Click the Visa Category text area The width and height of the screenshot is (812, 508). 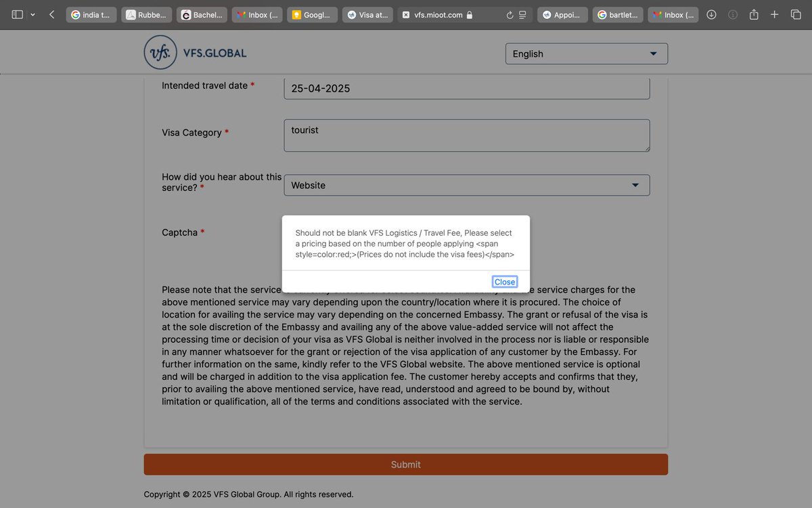click(467, 135)
